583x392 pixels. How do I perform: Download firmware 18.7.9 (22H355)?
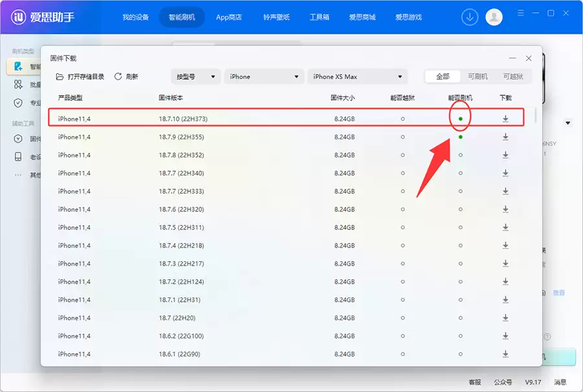click(505, 137)
